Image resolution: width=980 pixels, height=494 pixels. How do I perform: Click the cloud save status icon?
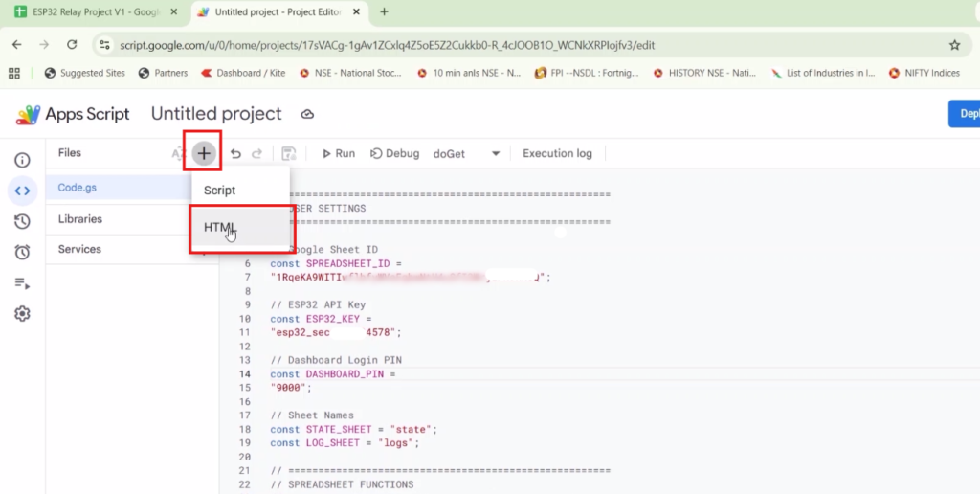pos(307,115)
